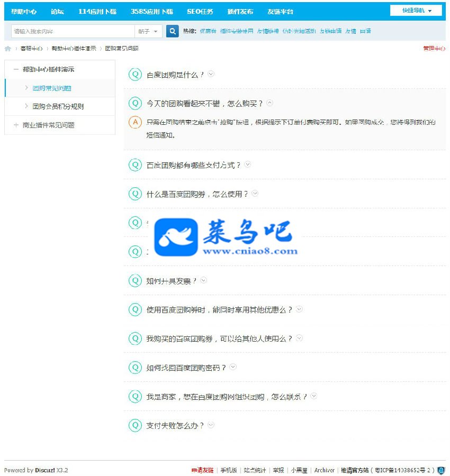The width and height of the screenshot is (450, 476).
Task: Click question text 如何找回百度团购密码？
Action: pos(186,368)
